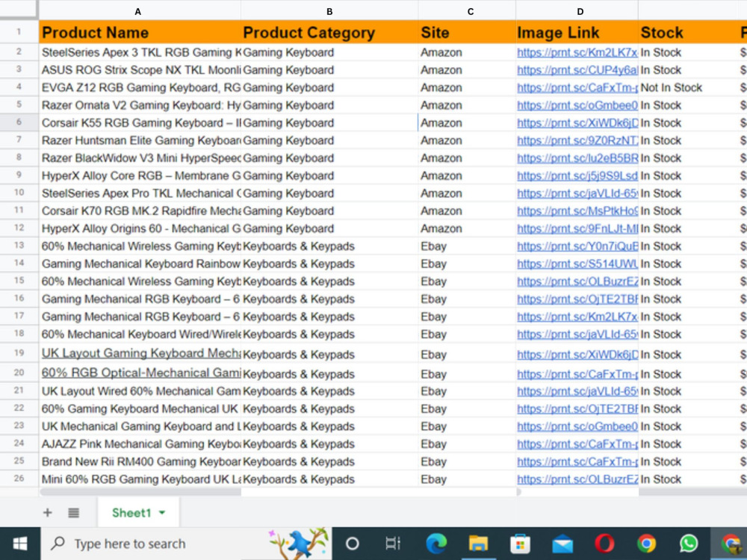The width and height of the screenshot is (747, 560).
Task: Select the Product Category header cell
Action: point(329,32)
